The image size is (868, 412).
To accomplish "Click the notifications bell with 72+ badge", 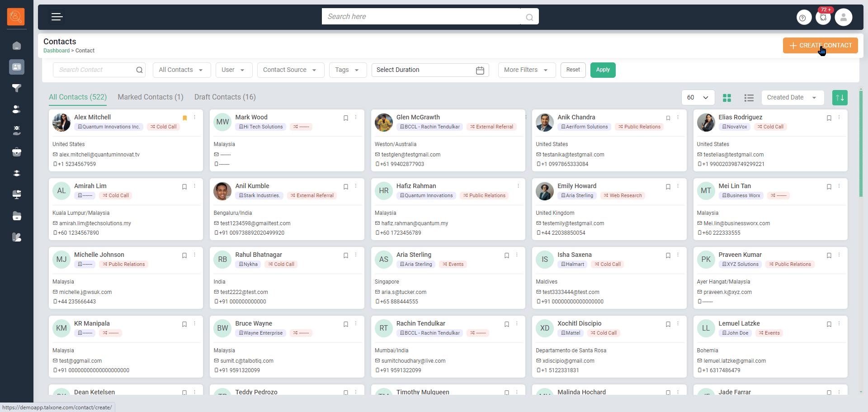I will [x=823, y=18].
